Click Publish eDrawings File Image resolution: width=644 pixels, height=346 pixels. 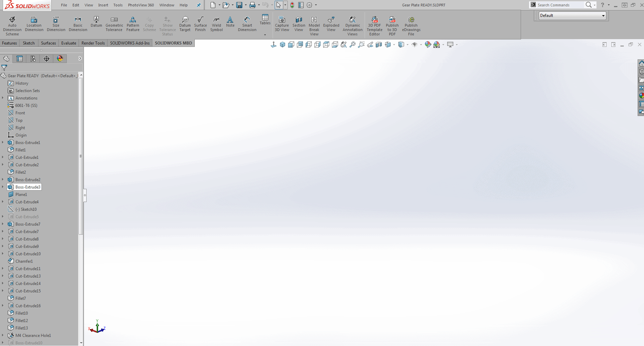(411, 26)
